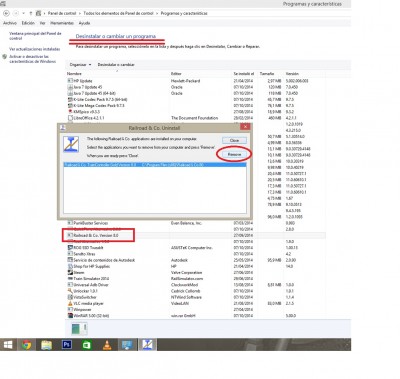
Task: Sort list by Tamaño column header
Action: pos(267,73)
